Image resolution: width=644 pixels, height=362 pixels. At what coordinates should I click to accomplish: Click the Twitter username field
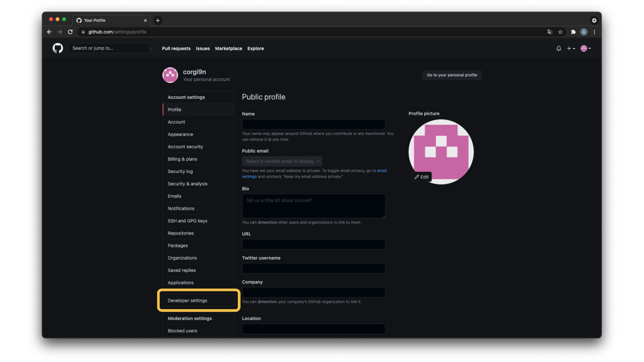coord(314,268)
